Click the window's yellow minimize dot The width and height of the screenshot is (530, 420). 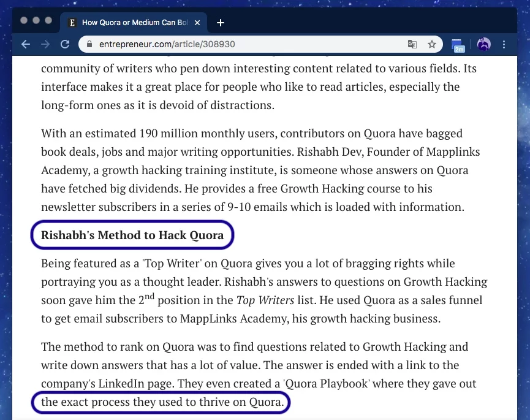tap(36, 20)
